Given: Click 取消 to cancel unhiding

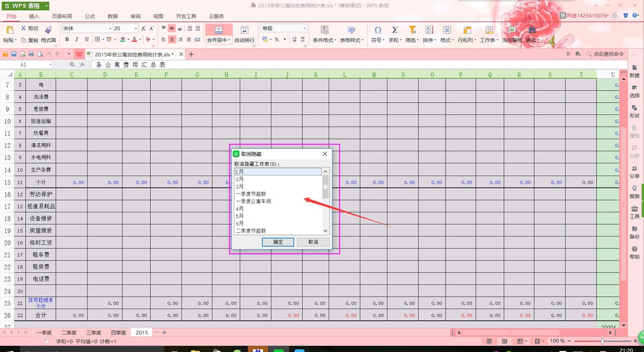Looking at the screenshot, I should pos(313,242).
